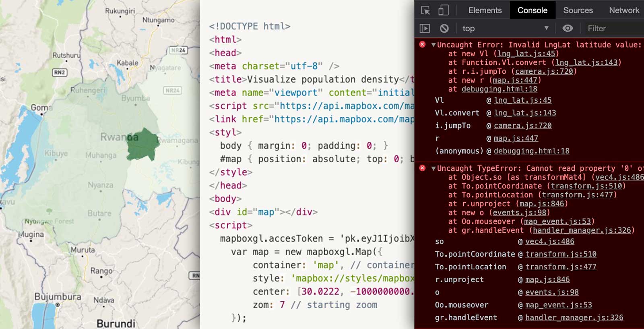Click the 'var map = new mapboxgl.Map' line
Image resolution: width=644 pixels, height=329 pixels.
tap(306, 252)
